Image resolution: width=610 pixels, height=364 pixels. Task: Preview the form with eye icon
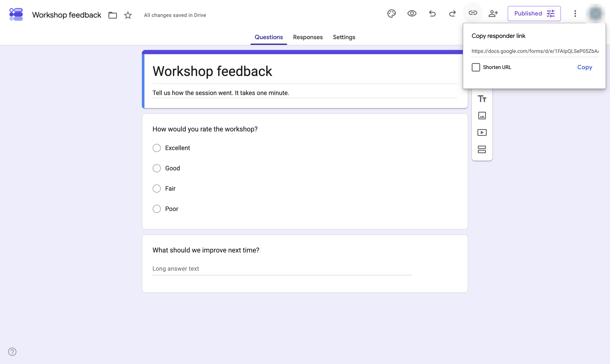(x=412, y=14)
